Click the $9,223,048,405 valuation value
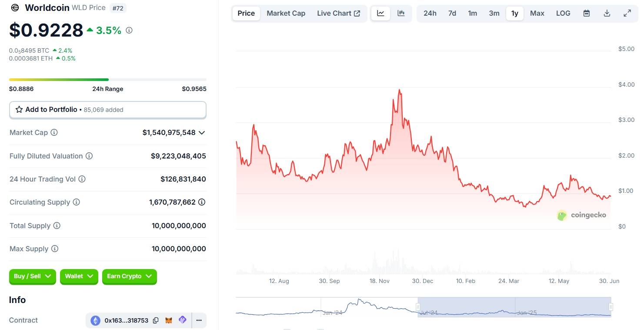The image size is (644, 330). [x=178, y=156]
